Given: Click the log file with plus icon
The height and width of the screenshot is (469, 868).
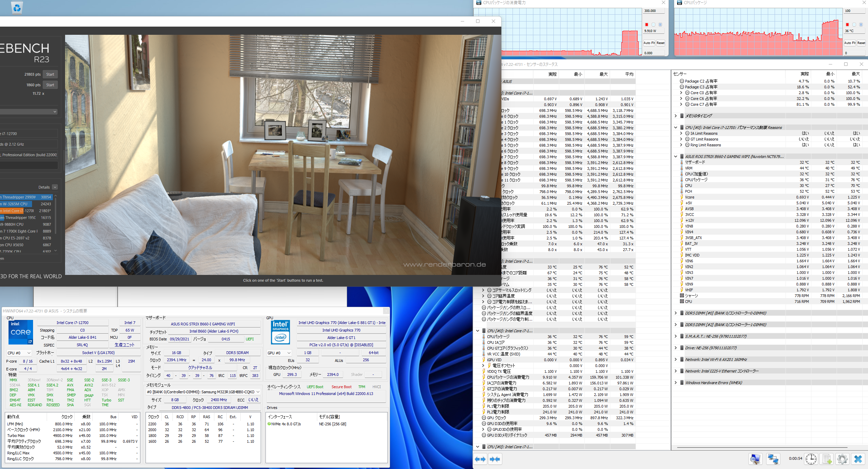Looking at the screenshot, I should point(827,459).
